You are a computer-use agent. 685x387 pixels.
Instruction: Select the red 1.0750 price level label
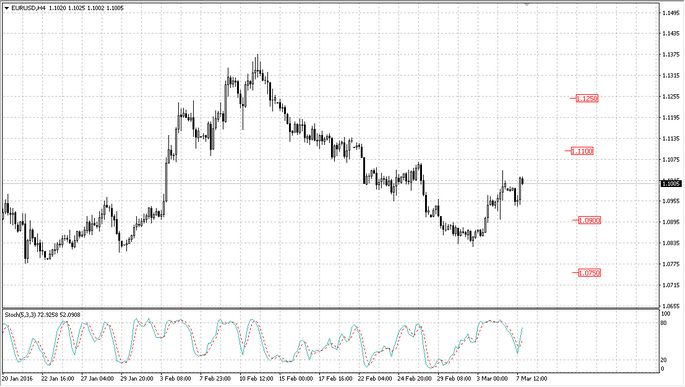coord(589,273)
